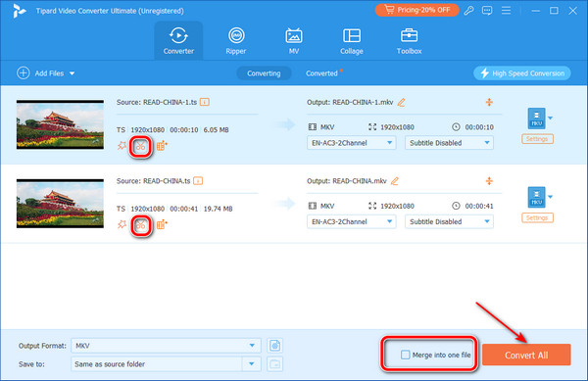Expand the Add Files dropdown arrow
This screenshot has width=588, height=381.
click(x=72, y=73)
